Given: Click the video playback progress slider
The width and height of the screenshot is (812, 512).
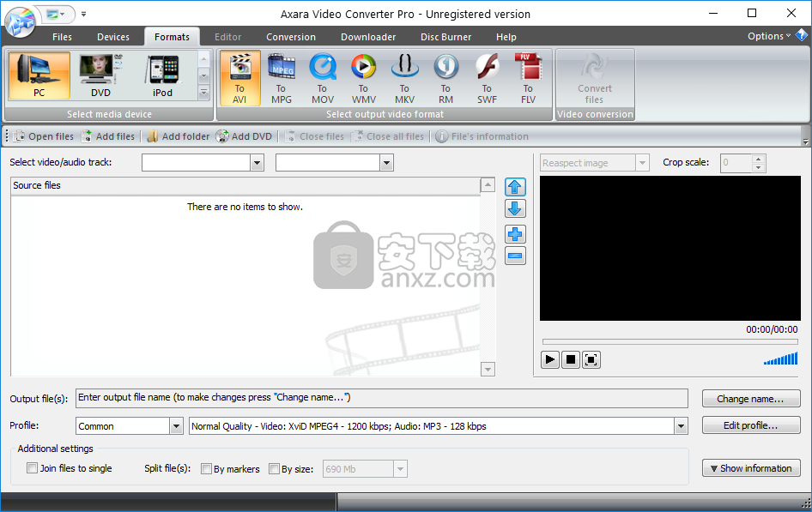Looking at the screenshot, I should [x=670, y=342].
